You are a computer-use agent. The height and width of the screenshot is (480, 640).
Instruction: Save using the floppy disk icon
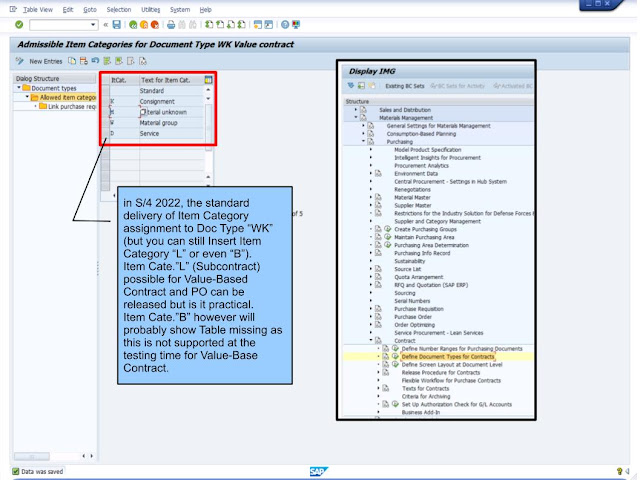click(x=117, y=25)
